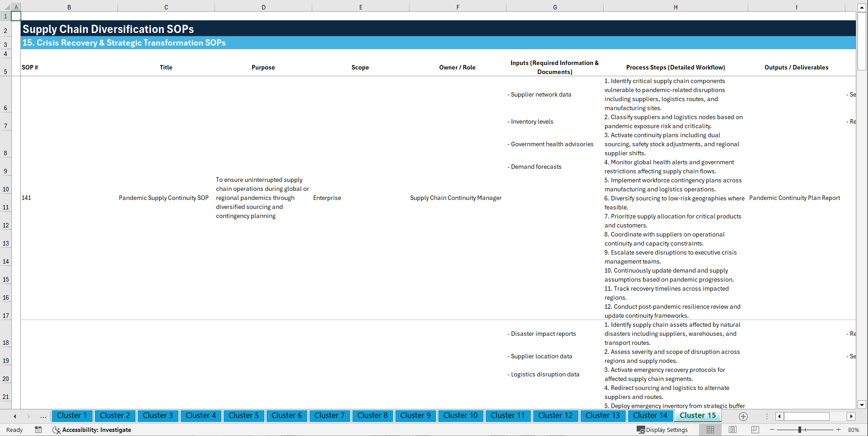Image resolution: width=868 pixels, height=436 pixels.
Task: Click the Select All corner triangle
Action: [6, 7]
